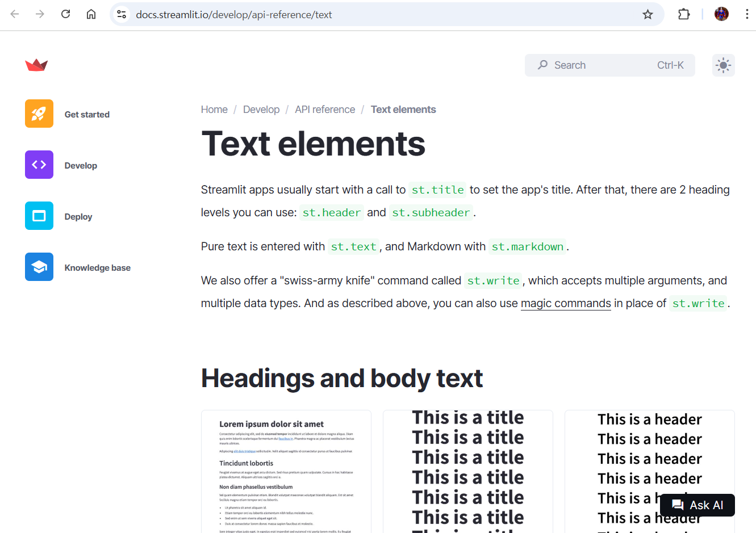Focus the Search input field

coord(610,65)
